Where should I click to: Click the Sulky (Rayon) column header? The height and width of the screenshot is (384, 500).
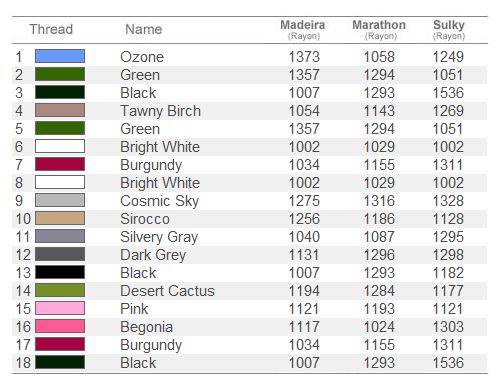pos(449,29)
